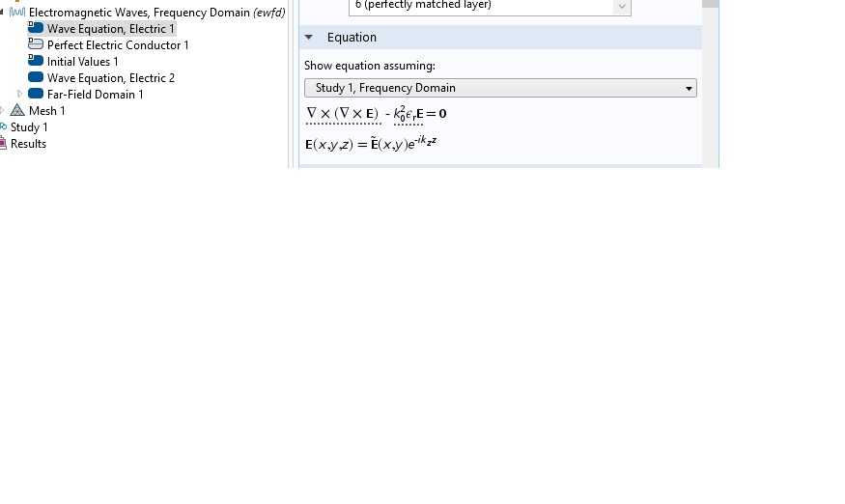Image resolution: width=845 pixels, height=504 pixels.
Task: Click the Study 1 node icon
Action: tap(3, 126)
